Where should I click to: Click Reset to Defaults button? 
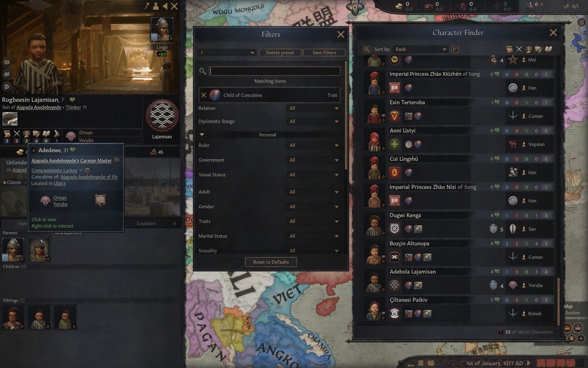pyautogui.click(x=271, y=262)
